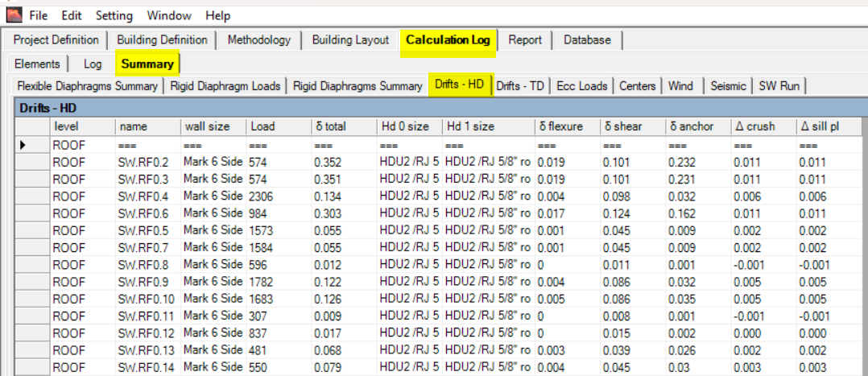Click δ total value 0.352
This screenshot has height=376, width=868.
[x=344, y=163]
